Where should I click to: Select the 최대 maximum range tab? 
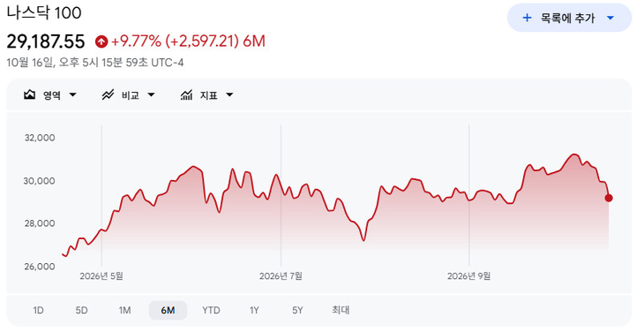[x=341, y=310]
